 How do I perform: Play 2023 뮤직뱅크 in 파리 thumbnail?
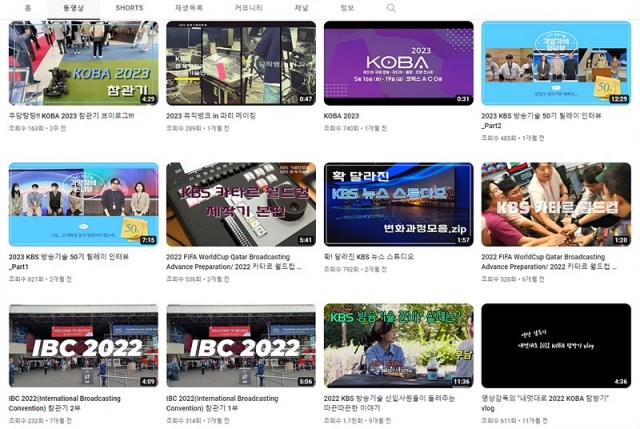[241, 63]
